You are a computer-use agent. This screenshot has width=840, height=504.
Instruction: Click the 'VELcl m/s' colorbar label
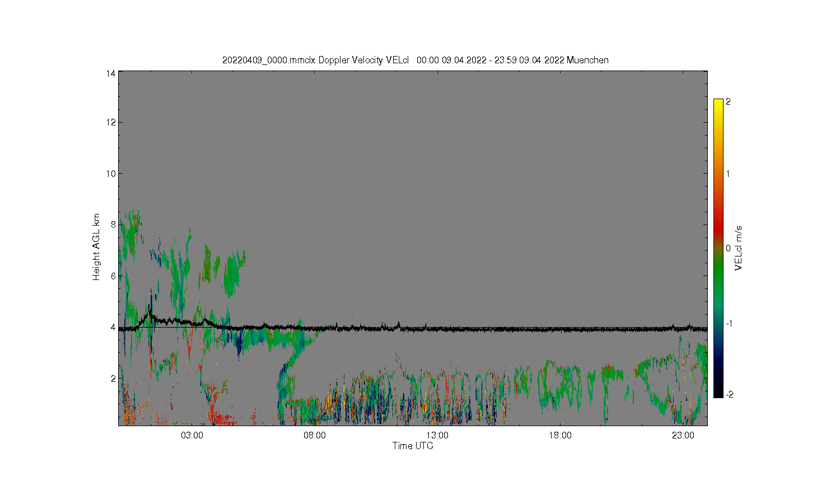(739, 248)
